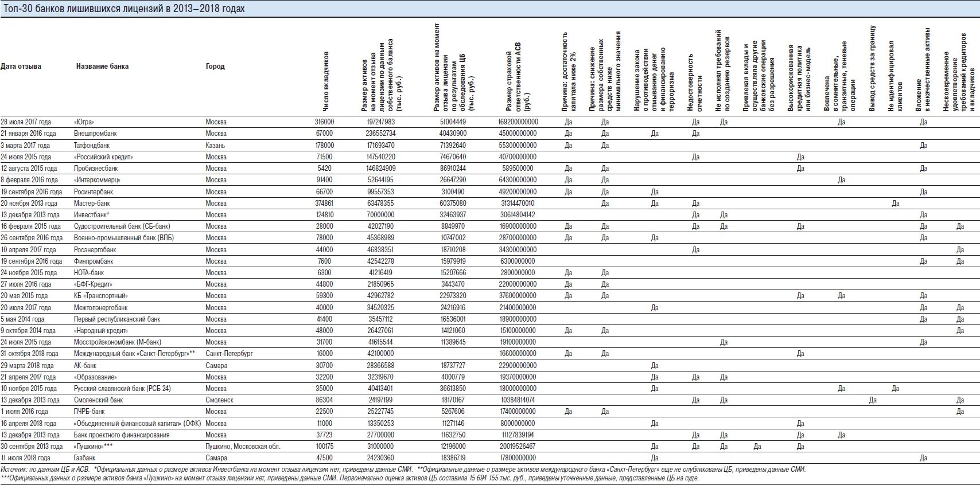Click 'Военно-промышленный банк (ВПБ)' name cell
980x485 pixels.
click(124, 238)
